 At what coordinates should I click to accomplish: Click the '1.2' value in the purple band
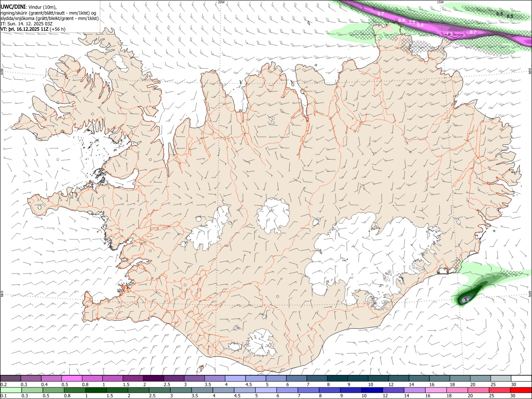coord(449,34)
